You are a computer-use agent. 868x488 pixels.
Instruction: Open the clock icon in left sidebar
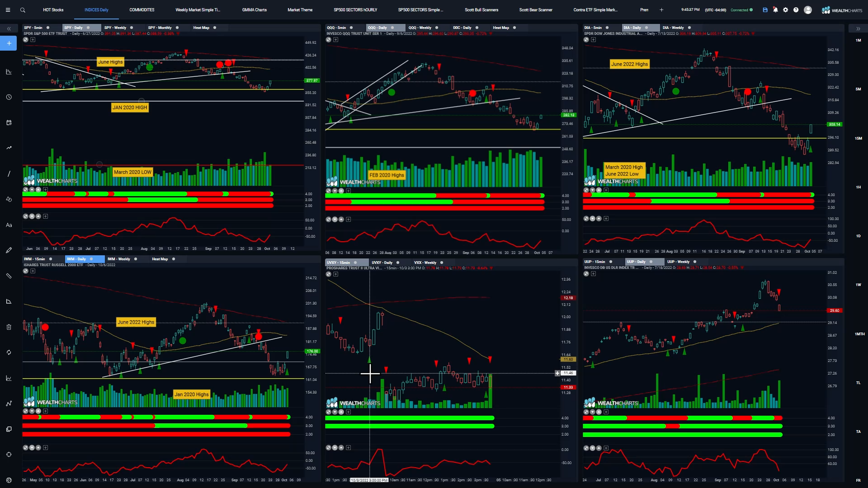[x=9, y=97]
